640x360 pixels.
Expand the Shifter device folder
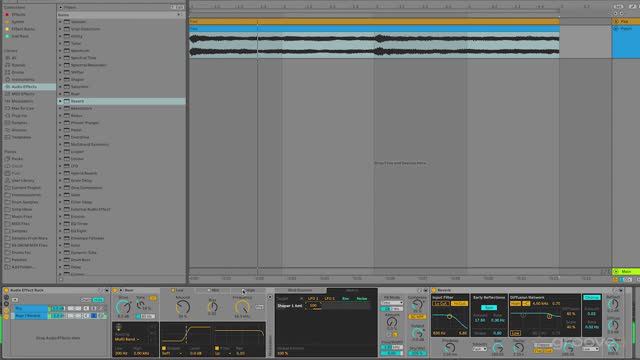pos(60,72)
